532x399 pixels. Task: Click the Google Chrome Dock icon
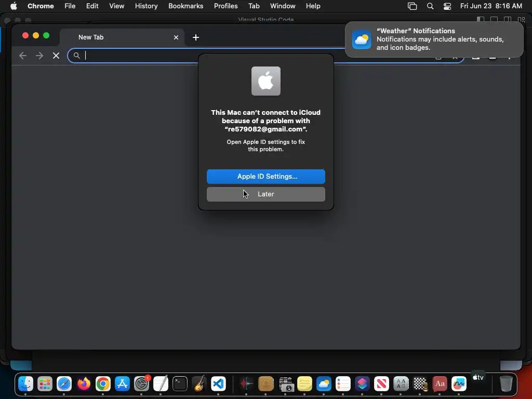pos(103,384)
